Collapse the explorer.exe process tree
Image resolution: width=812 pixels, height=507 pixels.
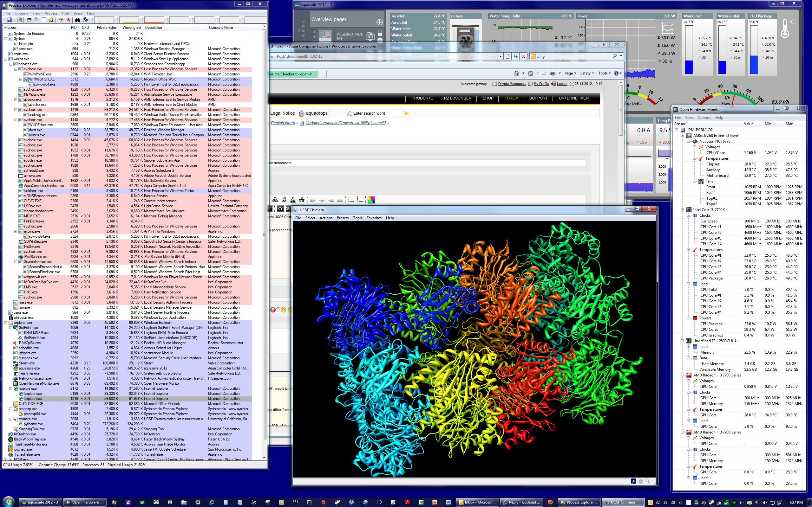[x=6, y=323]
